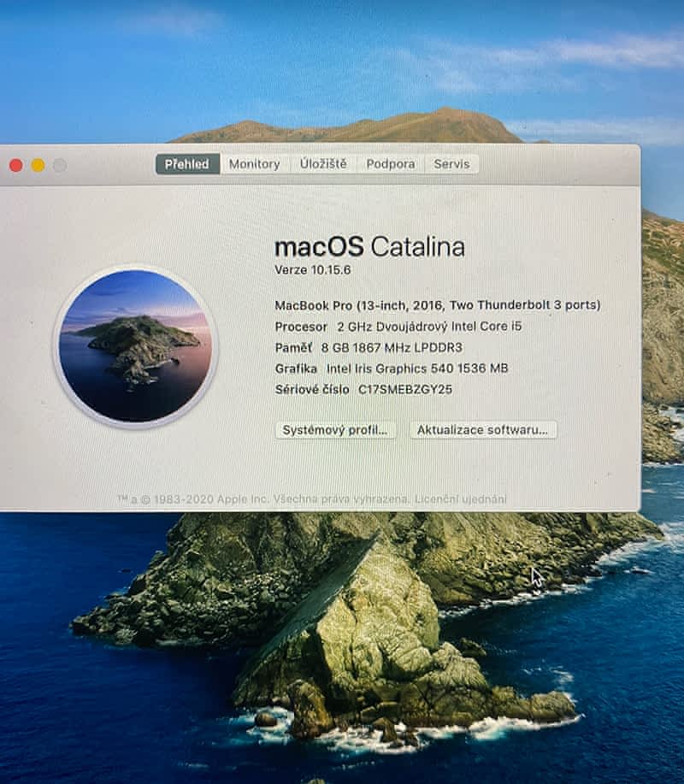Open the Podpora tab
Image resolution: width=684 pixels, height=784 pixels.
pos(391,164)
